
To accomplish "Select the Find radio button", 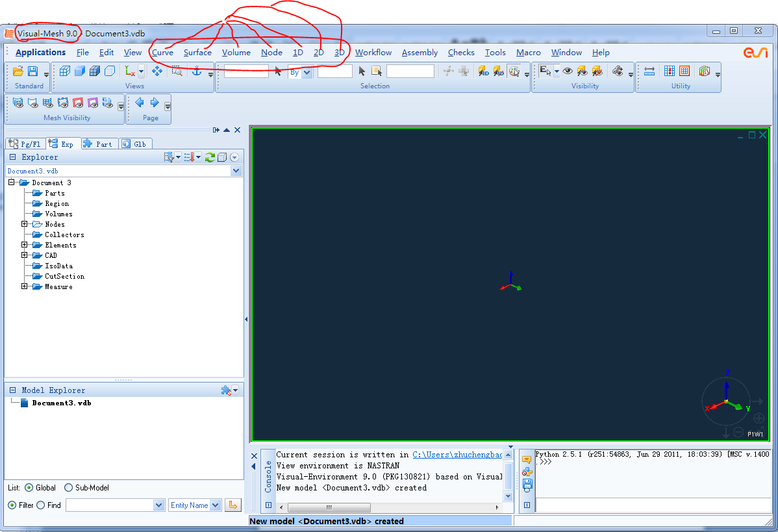I will (41, 505).
